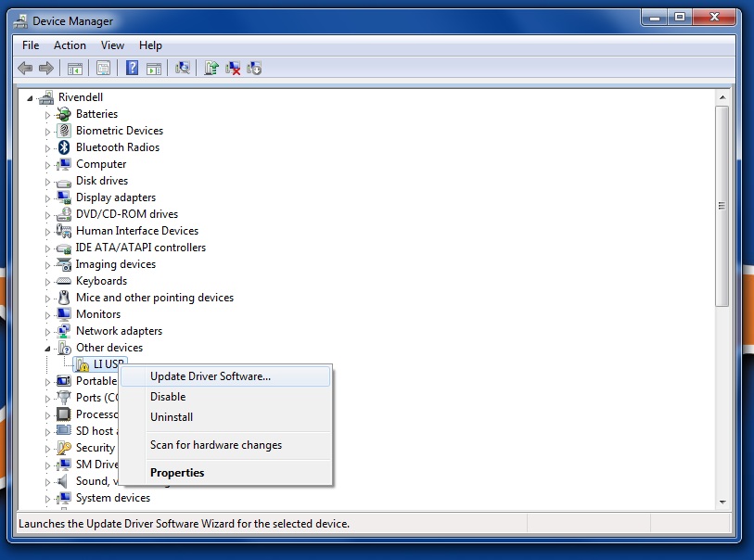The image size is (754, 560).
Task: Click the Uninstall device toolbar icon with red X
Action: point(234,68)
